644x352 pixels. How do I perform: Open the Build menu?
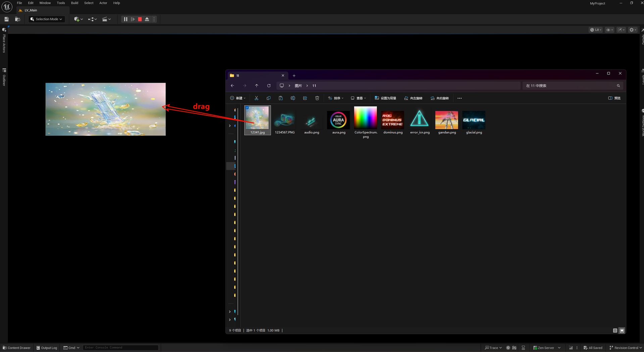click(x=75, y=3)
